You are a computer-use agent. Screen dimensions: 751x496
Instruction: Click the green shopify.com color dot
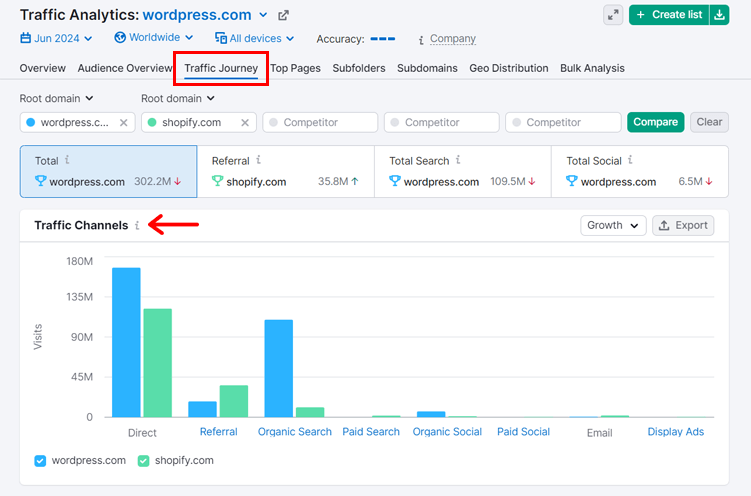pos(152,123)
